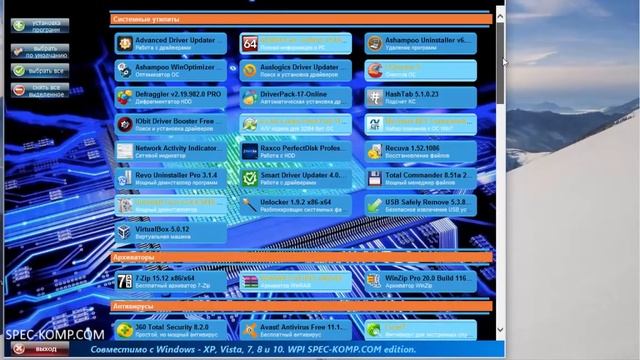Viewport: 640px width, 360px height.
Task: Click the vertical scrollbar thumb
Action: pos(500,63)
